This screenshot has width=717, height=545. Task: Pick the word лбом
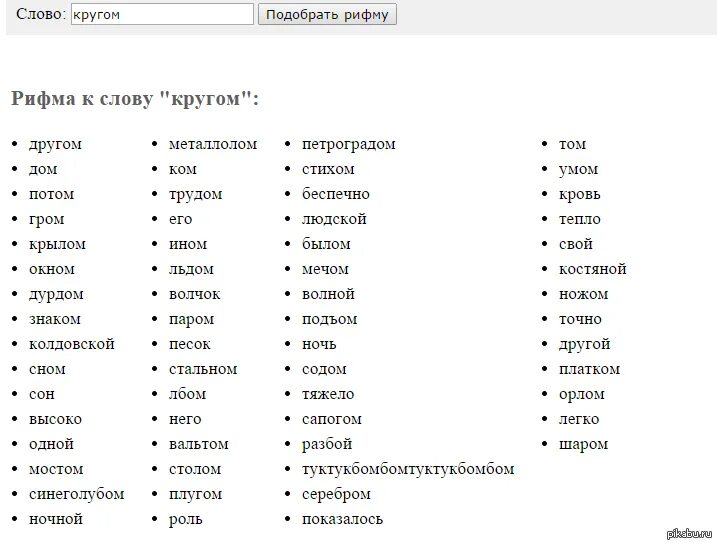(x=187, y=394)
